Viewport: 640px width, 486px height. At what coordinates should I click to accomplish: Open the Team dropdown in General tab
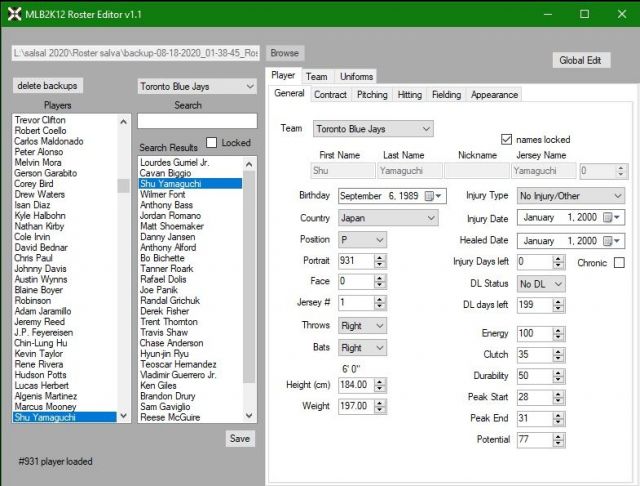click(x=373, y=129)
